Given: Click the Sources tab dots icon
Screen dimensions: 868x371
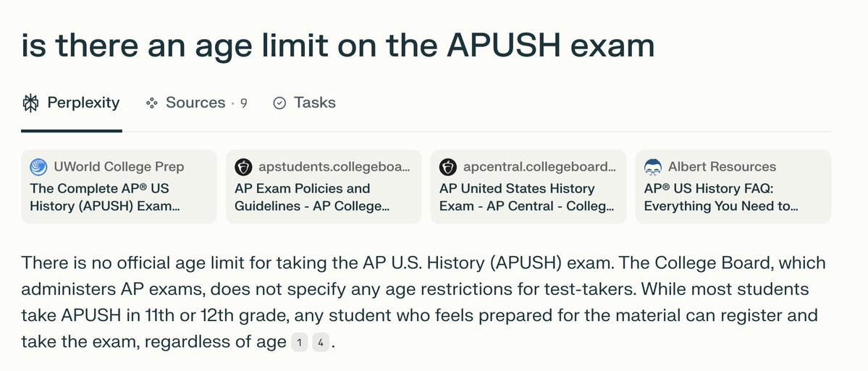Looking at the screenshot, I should 152,103.
